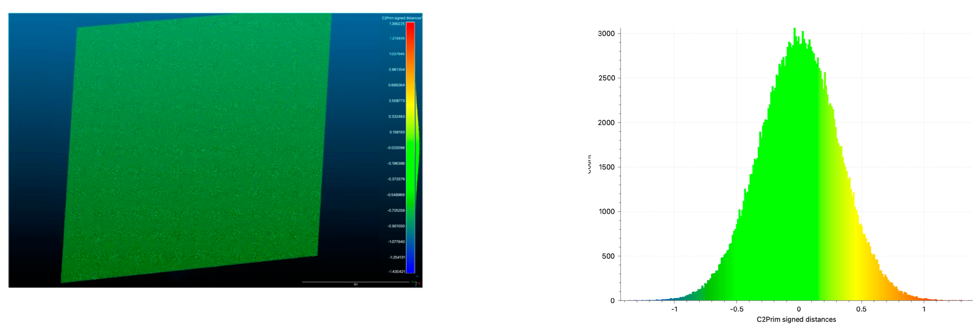Viewport: 980px width, 333px height.
Task: Click the 0.508773 color scale label
Action: coord(397,101)
